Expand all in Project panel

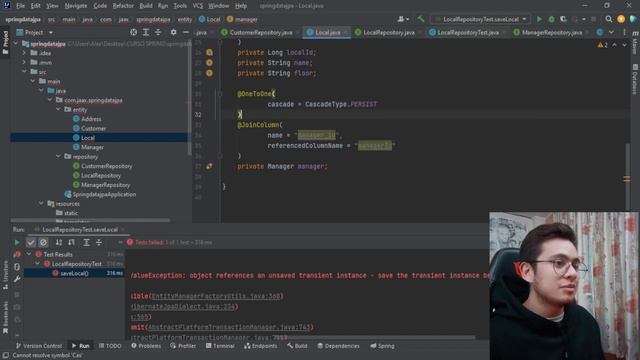146,32
